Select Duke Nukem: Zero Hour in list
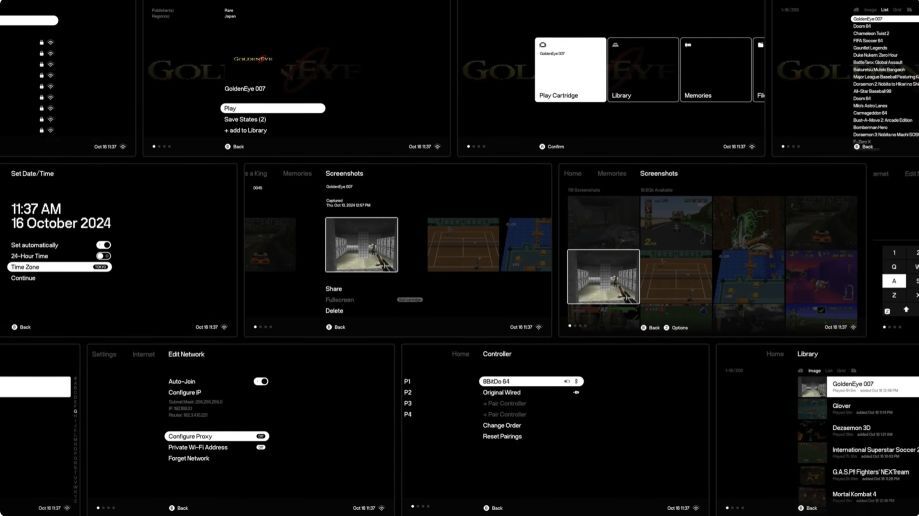This screenshot has height=516, width=919. click(x=875, y=55)
